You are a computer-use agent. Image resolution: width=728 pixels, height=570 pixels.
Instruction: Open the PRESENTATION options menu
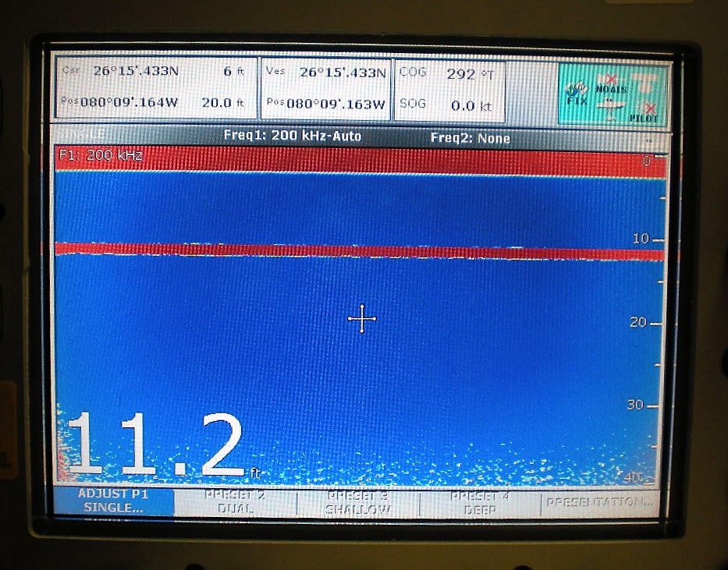(x=601, y=503)
